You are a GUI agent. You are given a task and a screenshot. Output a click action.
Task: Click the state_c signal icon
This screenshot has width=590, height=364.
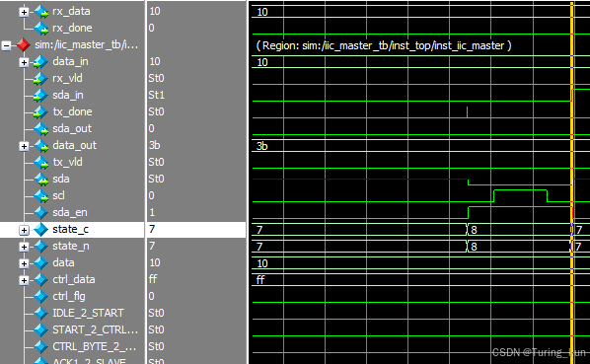pos(41,230)
